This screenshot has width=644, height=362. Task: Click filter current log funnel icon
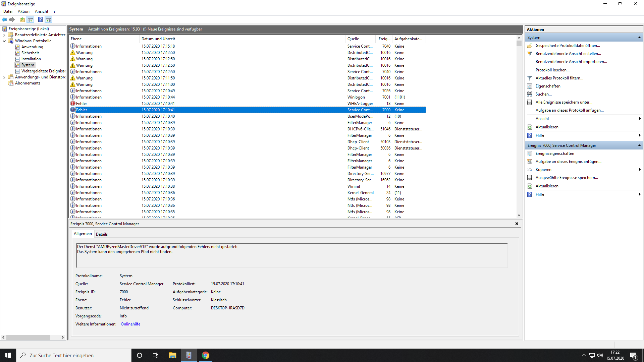[530, 78]
